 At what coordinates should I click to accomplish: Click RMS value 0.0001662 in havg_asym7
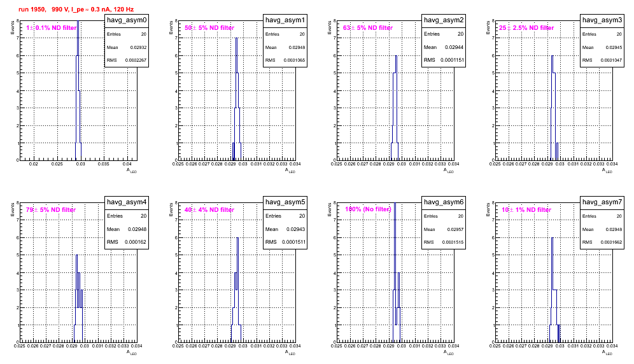611,242
